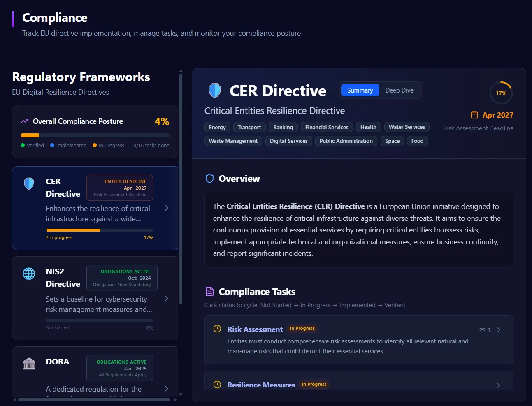Open the Risk Assessment task title
532x406 pixels.
[255, 329]
